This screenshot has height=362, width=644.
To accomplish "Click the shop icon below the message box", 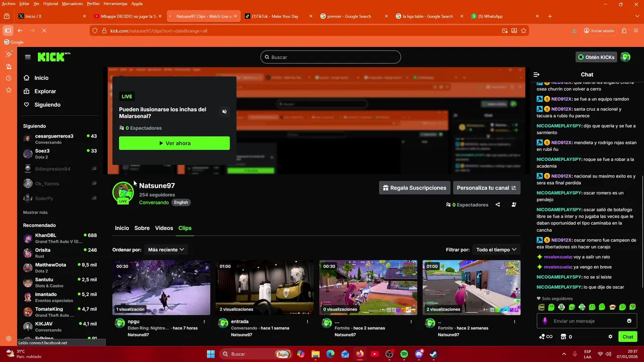I will pyautogui.click(x=563, y=337).
